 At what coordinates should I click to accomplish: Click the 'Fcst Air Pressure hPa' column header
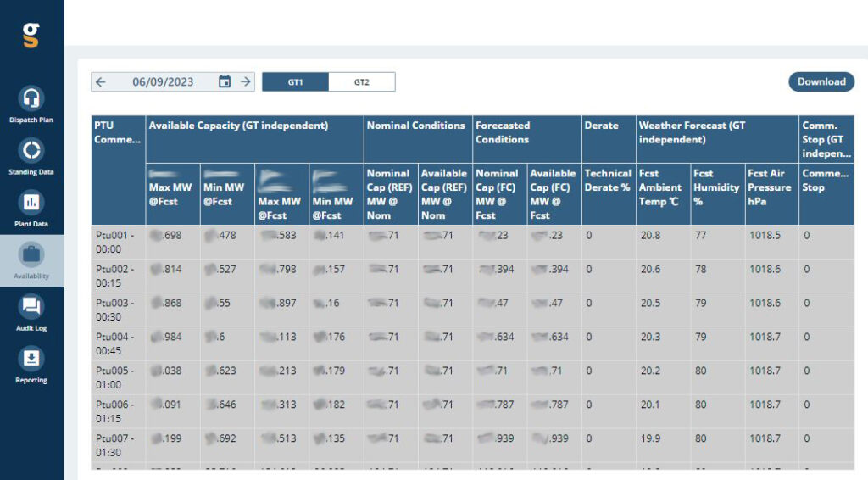771,193
